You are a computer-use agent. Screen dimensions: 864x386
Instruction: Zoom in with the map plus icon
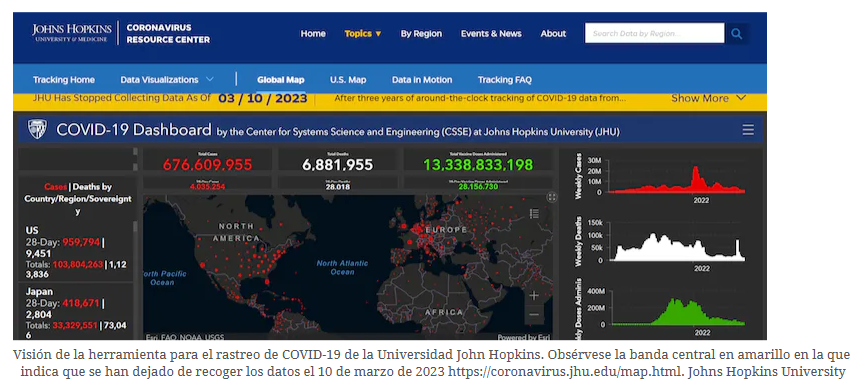click(x=534, y=295)
